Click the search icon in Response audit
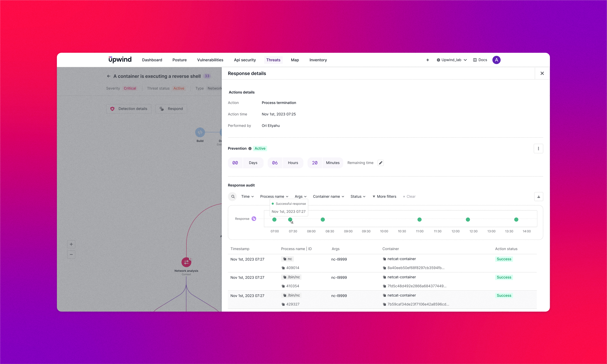This screenshot has width=607, height=364. coord(233,196)
